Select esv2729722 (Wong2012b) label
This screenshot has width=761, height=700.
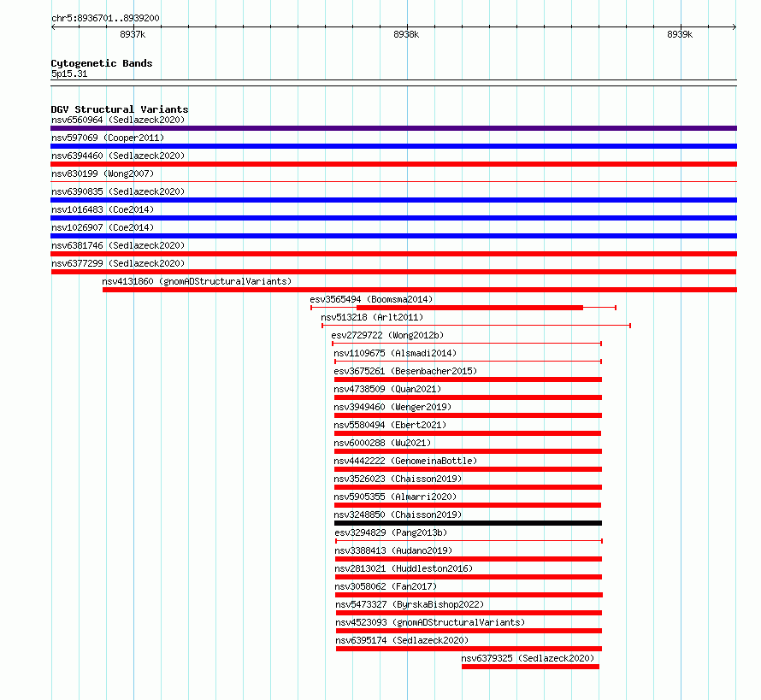point(387,335)
